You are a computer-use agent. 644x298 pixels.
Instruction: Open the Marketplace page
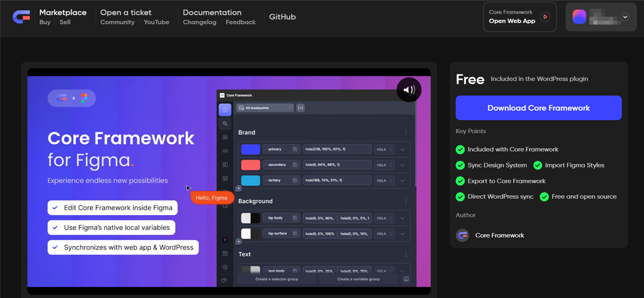click(63, 12)
